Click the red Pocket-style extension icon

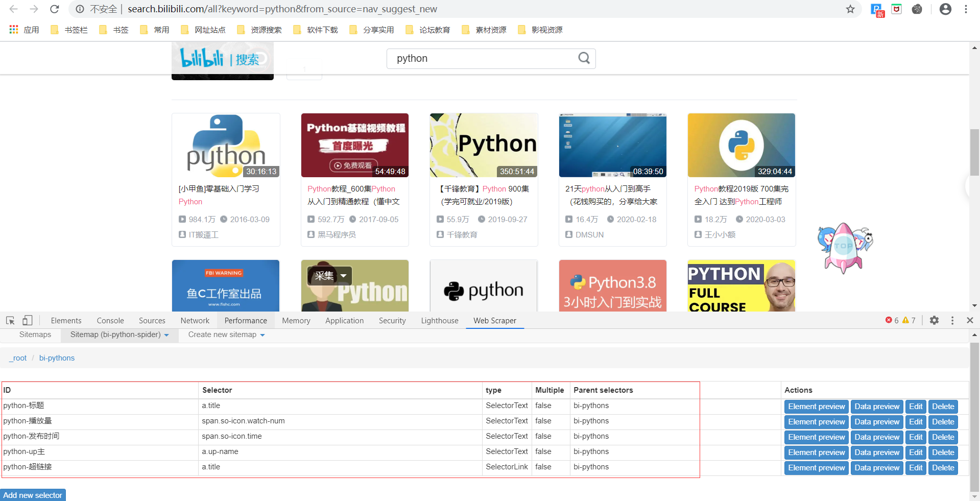pyautogui.click(x=897, y=9)
